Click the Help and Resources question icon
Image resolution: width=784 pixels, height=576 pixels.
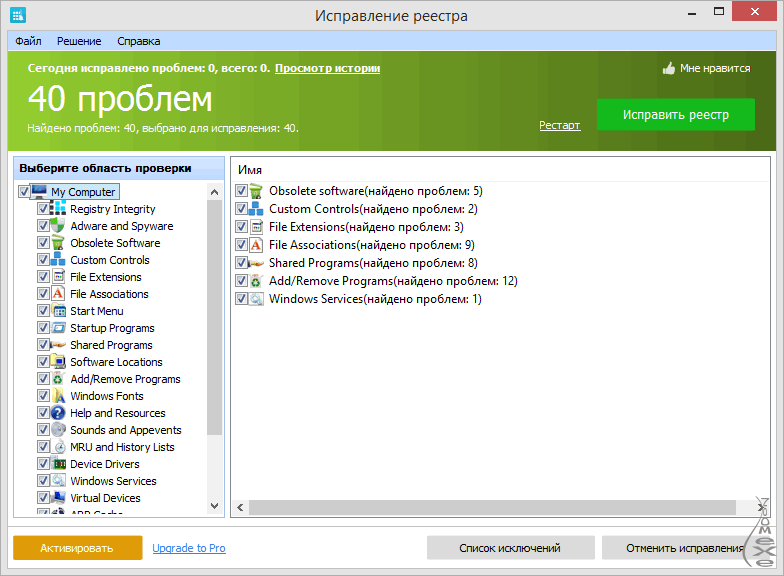pos(58,413)
